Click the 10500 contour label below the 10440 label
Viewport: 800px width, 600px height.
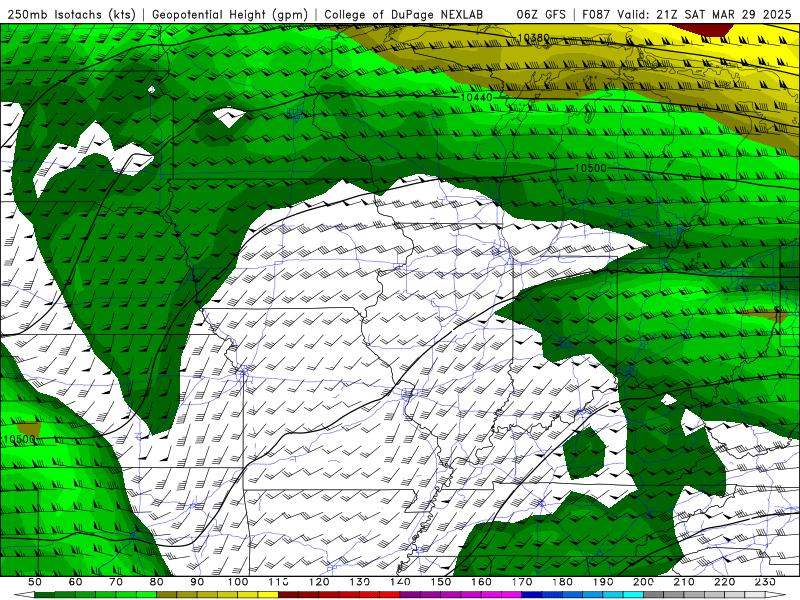(x=590, y=168)
